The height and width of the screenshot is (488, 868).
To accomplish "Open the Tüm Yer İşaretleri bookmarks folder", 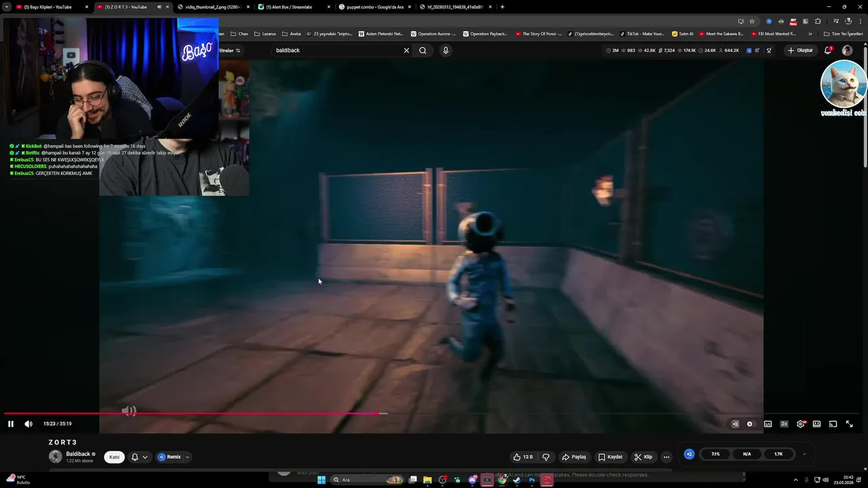I will tap(843, 33).
